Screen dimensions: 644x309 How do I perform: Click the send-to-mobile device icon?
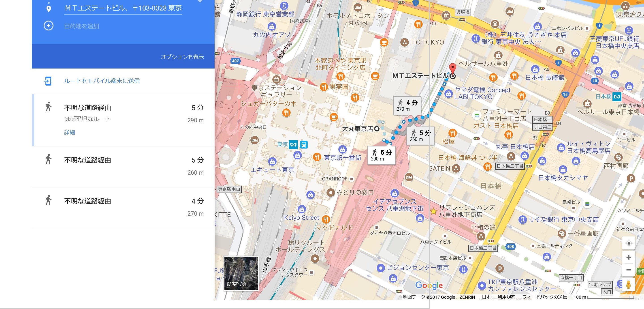tap(48, 81)
